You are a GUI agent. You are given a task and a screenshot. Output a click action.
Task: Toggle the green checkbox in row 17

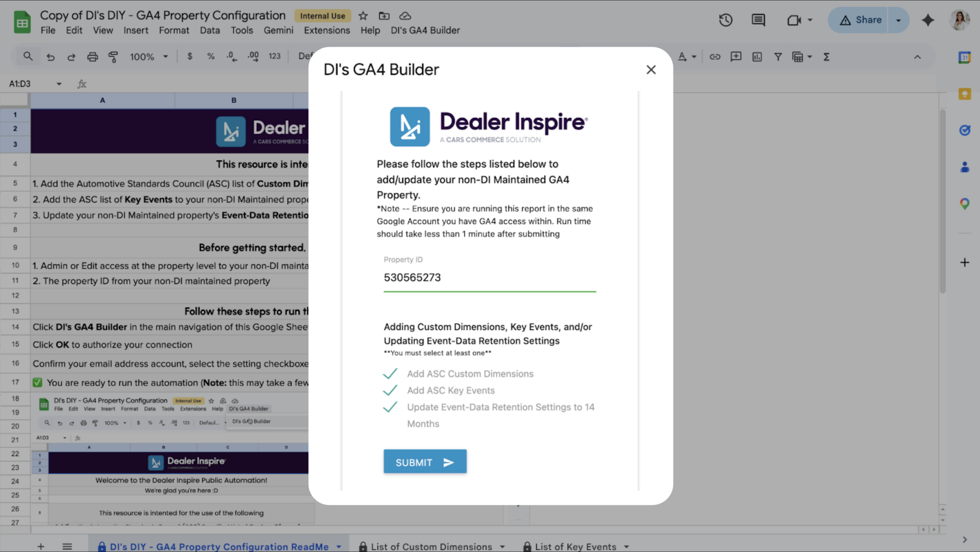coord(38,383)
